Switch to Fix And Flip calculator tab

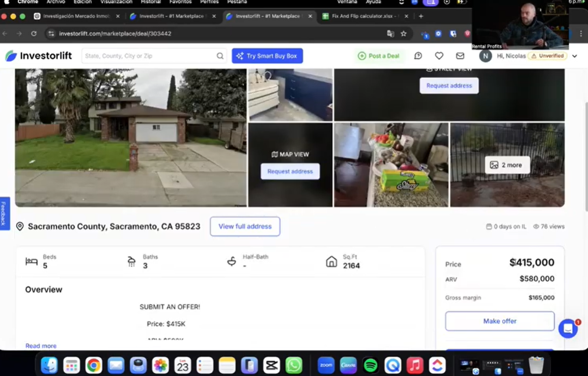(x=362, y=16)
